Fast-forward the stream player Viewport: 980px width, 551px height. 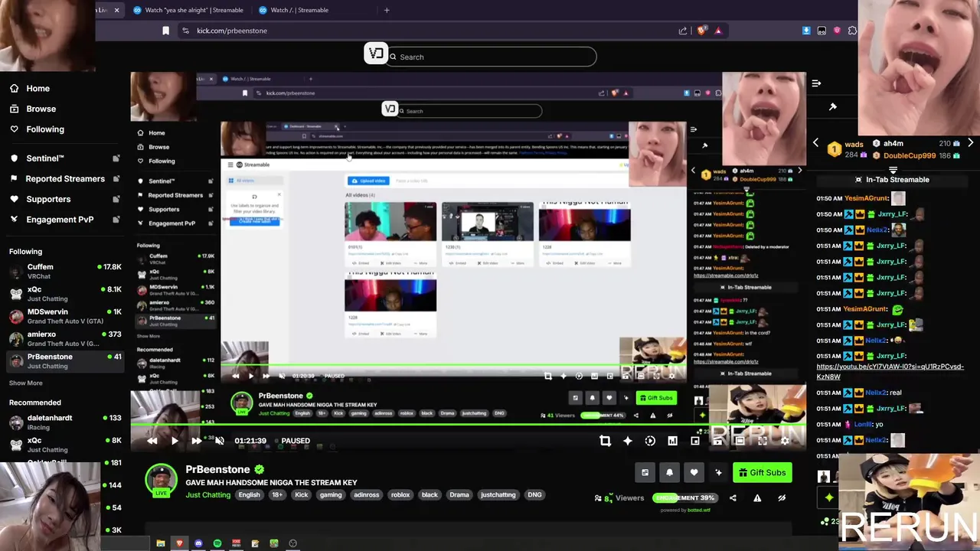(x=196, y=441)
